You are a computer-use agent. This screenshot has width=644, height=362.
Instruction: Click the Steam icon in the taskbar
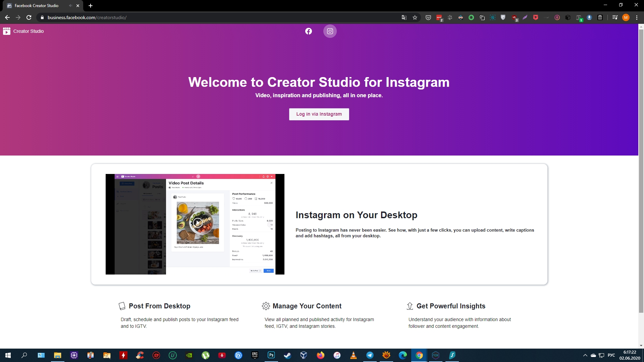click(x=287, y=355)
